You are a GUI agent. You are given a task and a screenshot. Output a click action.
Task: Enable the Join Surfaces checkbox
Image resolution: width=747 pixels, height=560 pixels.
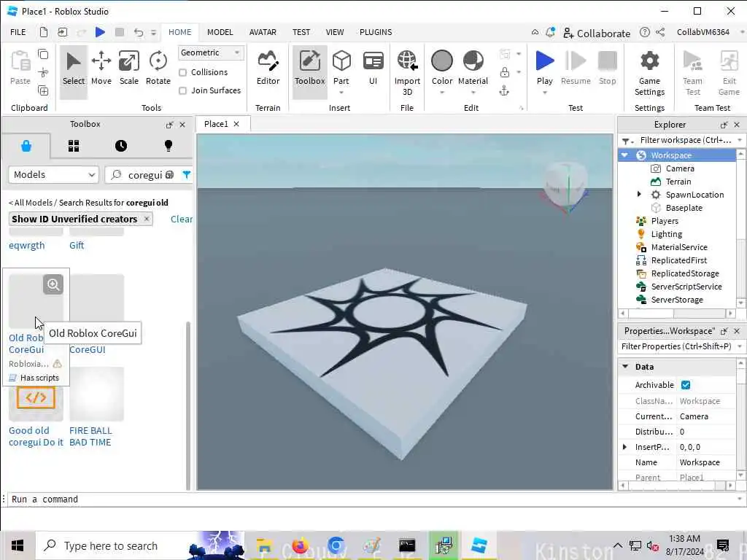[182, 90]
